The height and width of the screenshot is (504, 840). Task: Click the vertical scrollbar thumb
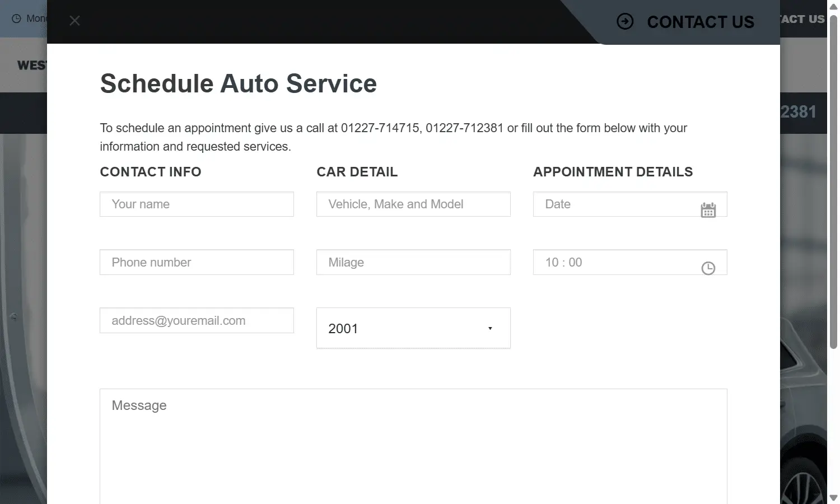coord(833,182)
